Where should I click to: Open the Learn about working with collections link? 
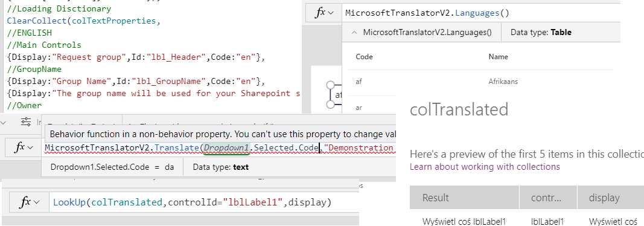click(x=485, y=167)
